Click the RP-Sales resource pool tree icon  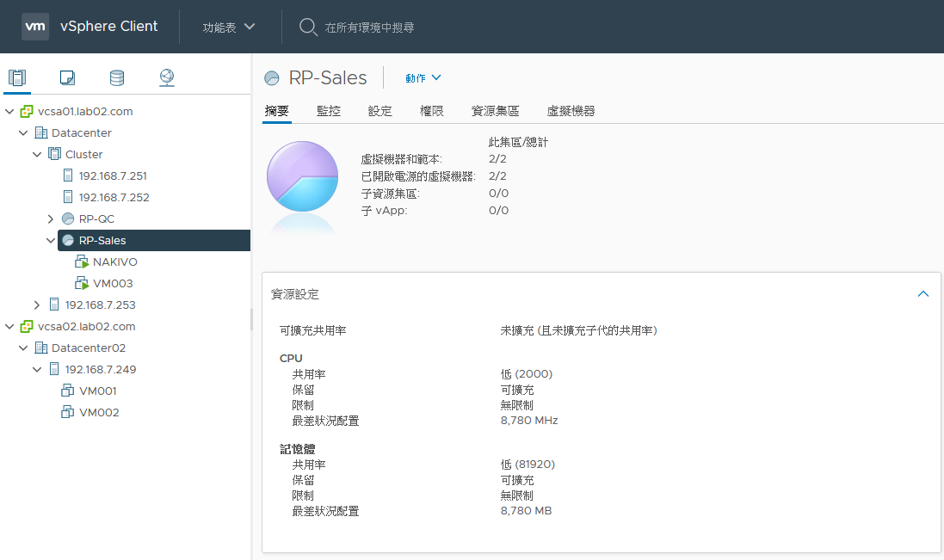[68, 241]
